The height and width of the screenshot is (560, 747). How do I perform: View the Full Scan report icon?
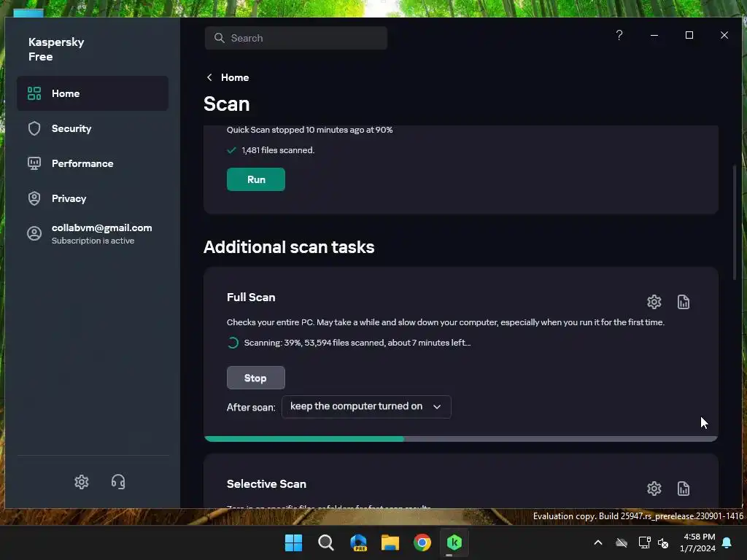pyautogui.click(x=683, y=302)
